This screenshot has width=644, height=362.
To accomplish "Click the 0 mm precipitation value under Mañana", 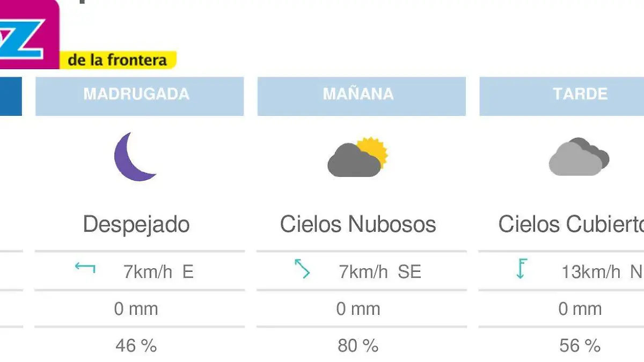I will (358, 308).
